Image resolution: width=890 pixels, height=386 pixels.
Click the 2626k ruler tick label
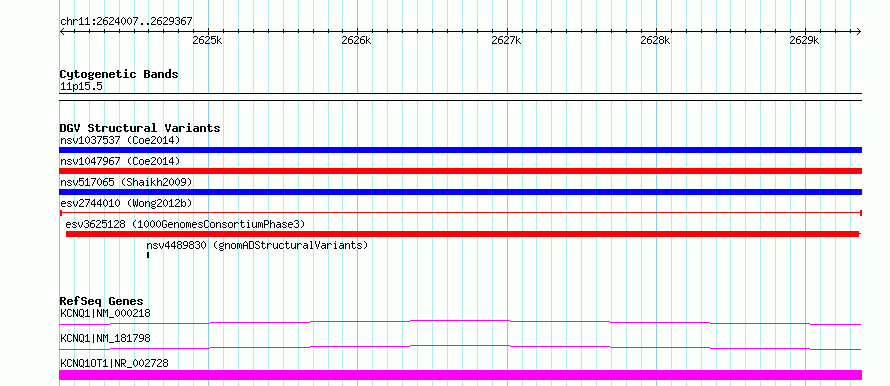(357, 41)
